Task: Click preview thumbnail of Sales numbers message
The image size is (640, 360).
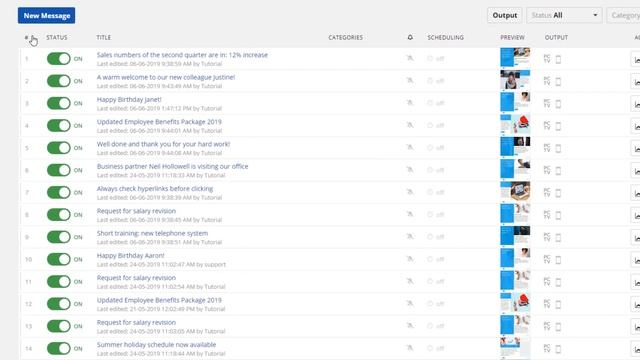Action: tap(515, 58)
